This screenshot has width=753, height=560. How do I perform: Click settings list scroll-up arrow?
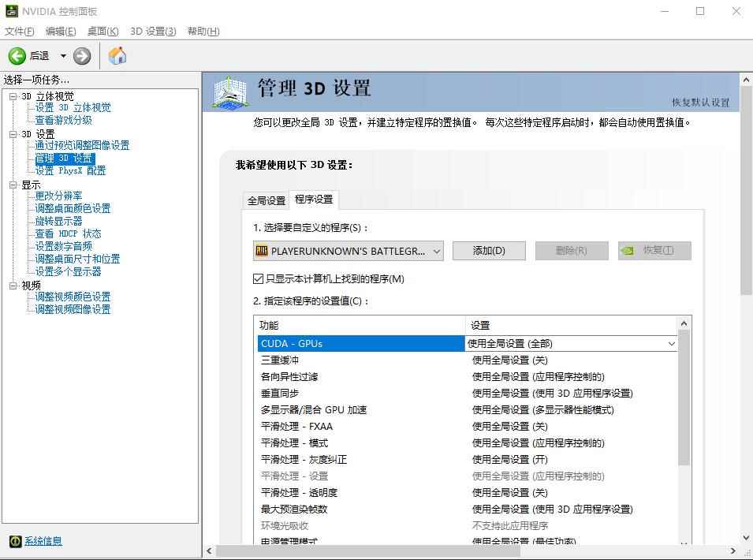(684, 323)
